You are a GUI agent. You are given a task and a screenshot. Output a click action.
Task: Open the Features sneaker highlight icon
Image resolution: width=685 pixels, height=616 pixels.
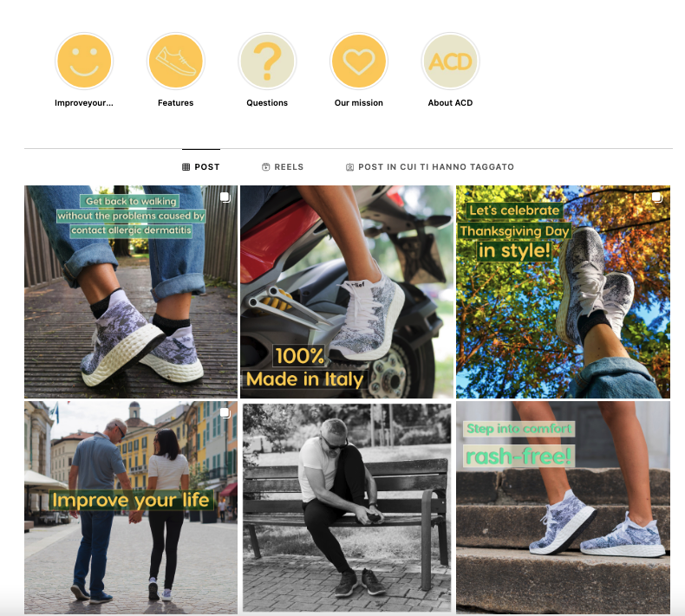click(x=176, y=62)
